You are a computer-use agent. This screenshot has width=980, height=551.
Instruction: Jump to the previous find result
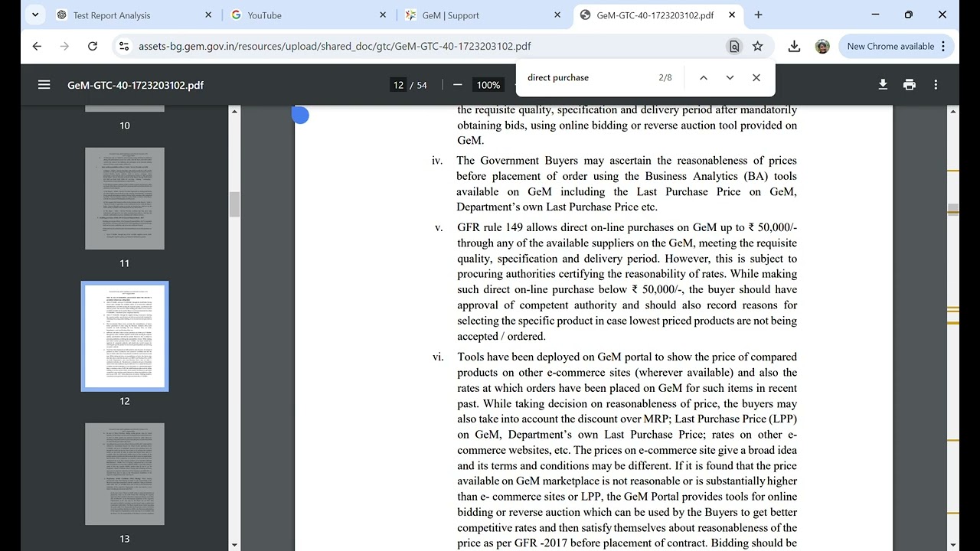point(703,77)
